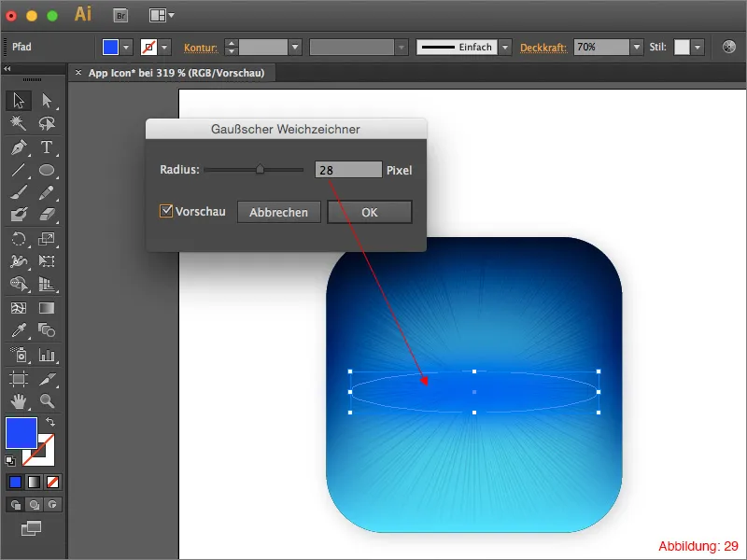Image resolution: width=747 pixels, height=560 pixels.
Task: Set paint mode to Color
Action: [x=15, y=482]
